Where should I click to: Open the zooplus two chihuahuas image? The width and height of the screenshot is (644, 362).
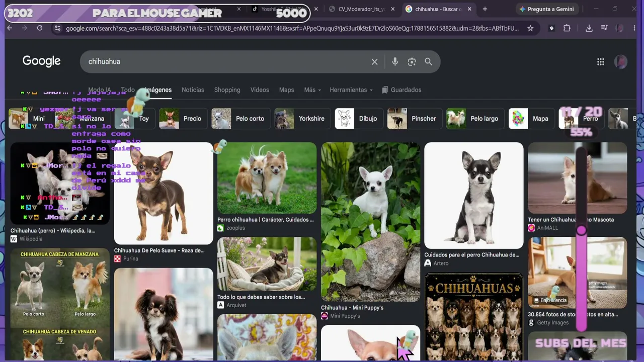click(x=267, y=178)
